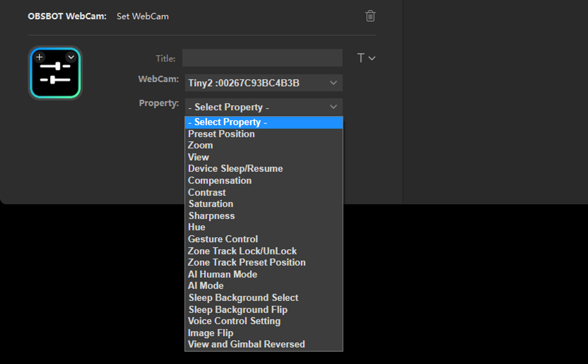Expand the chevron on the action thumbnail
The height and width of the screenshot is (364, 588).
coord(71,57)
